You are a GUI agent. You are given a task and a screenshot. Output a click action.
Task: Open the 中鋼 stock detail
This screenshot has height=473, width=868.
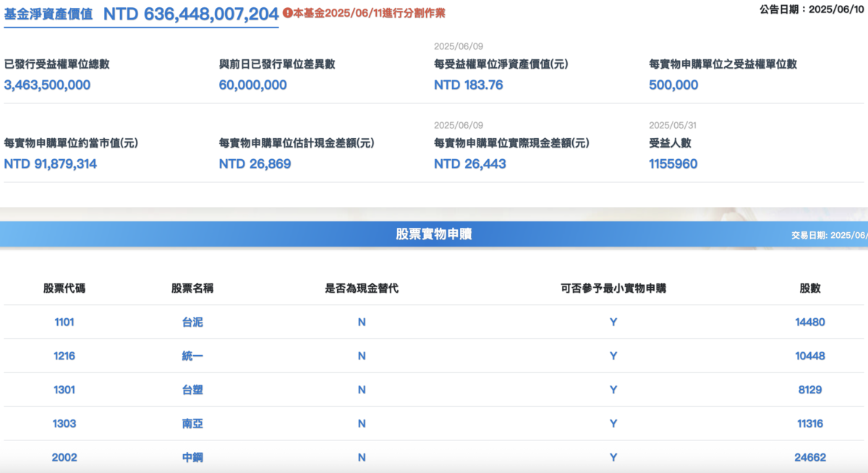click(192, 456)
